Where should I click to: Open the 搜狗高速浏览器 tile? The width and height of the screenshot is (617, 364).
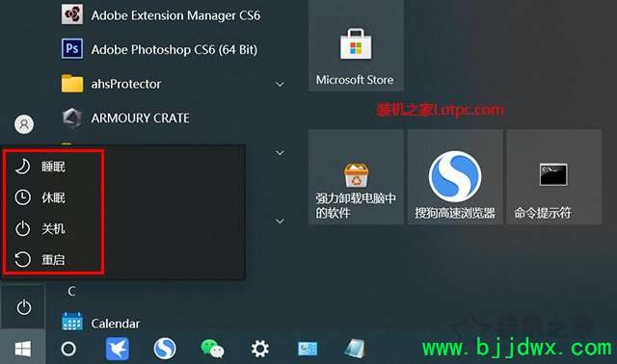455,177
